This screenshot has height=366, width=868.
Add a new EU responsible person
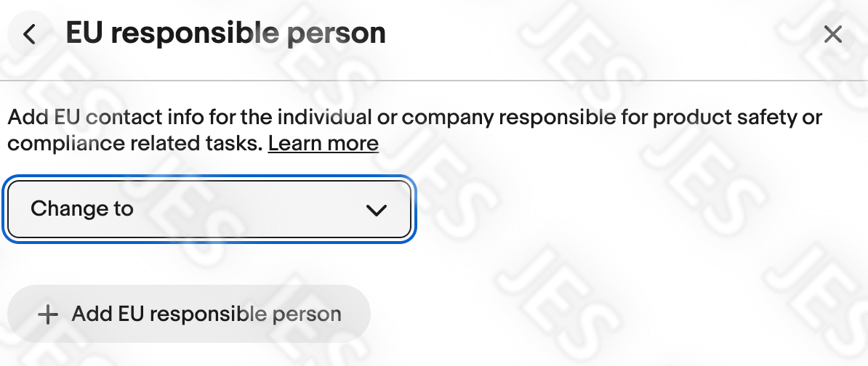(x=189, y=314)
